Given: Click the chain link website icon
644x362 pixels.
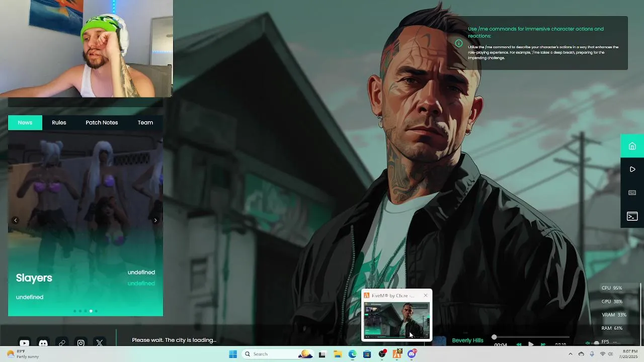Looking at the screenshot, I should click(x=62, y=343).
